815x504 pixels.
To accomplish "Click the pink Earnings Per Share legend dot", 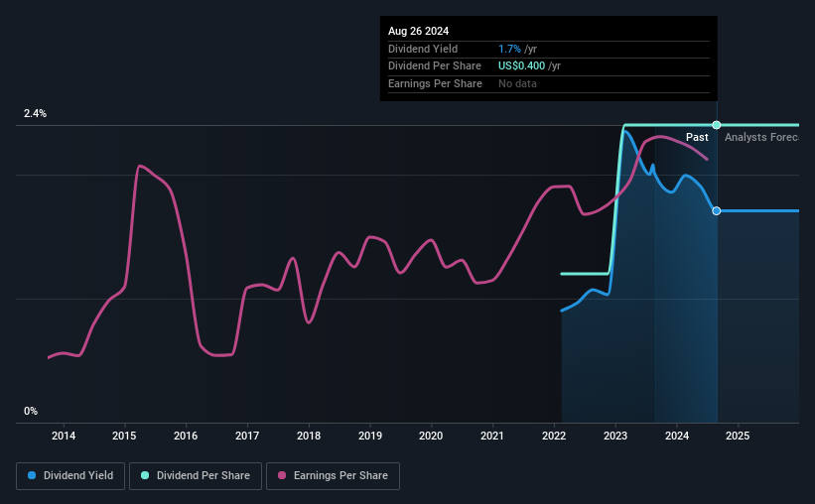I will 282,475.
